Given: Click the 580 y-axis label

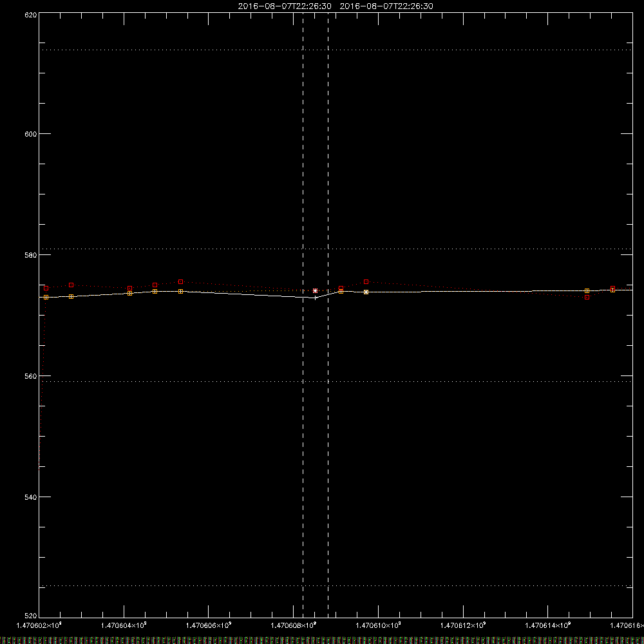Looking at the screenshot, I should 32,255.
